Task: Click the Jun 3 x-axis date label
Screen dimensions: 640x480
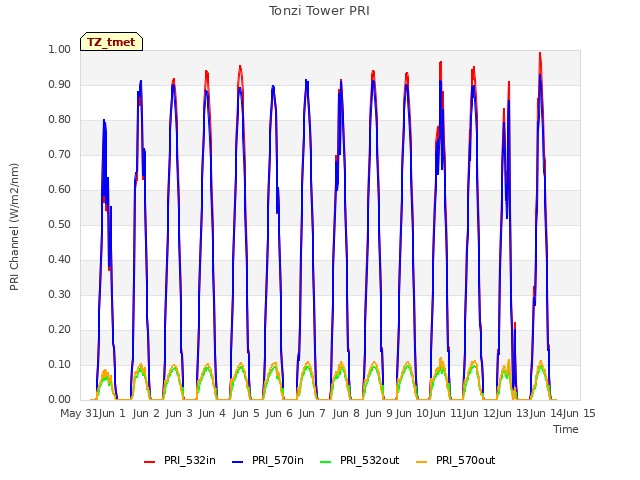Action: click(179, 413)
